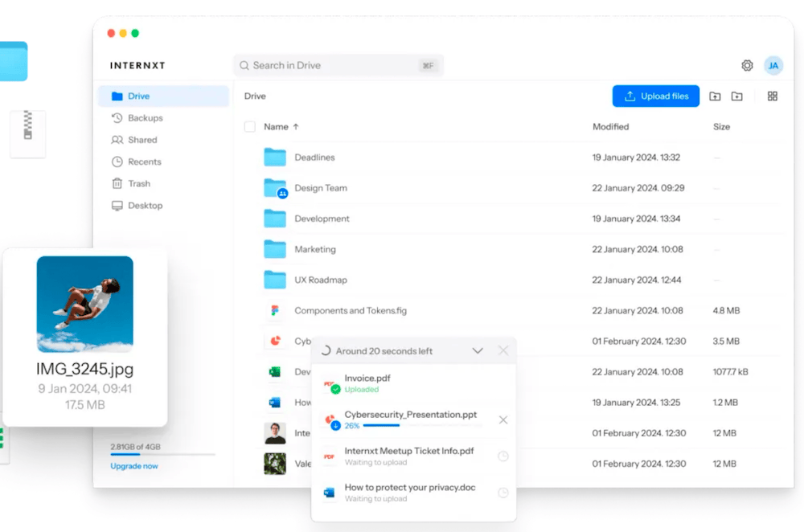Sort by Name column arrow
The height and width of the screenshot is (532, 804).
point(296,127)
